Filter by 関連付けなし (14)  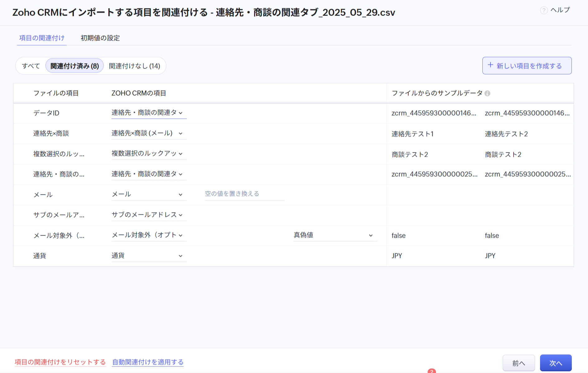coord(134,66)
